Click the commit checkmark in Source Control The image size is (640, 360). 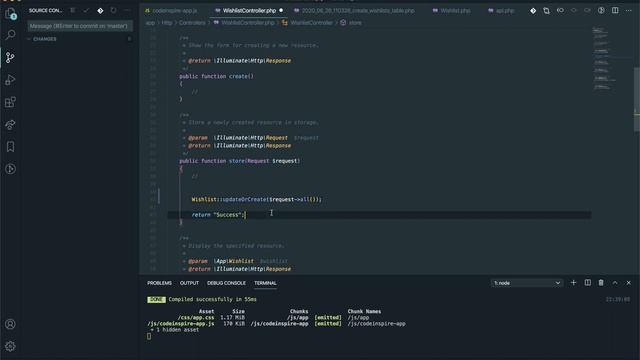tap(86, 10)
